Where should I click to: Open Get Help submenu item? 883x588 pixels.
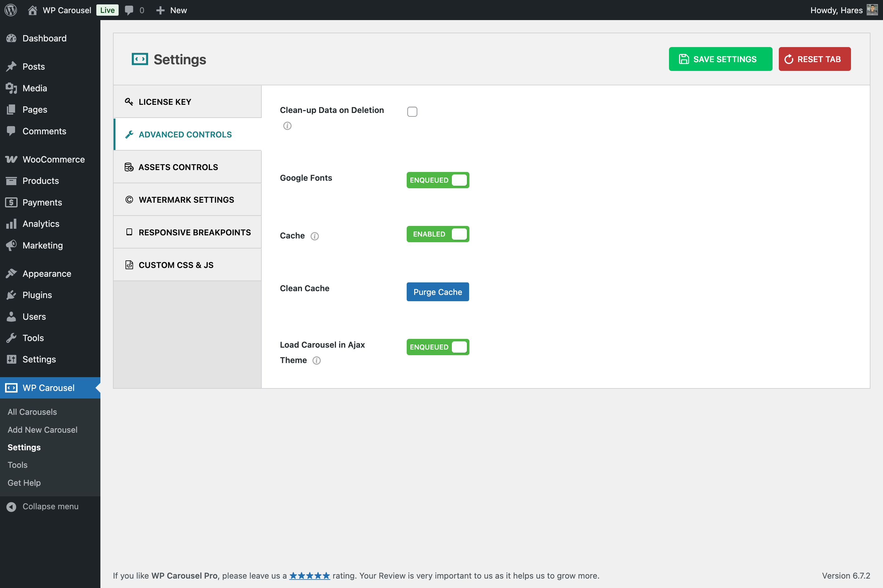[x=24, y=483]
